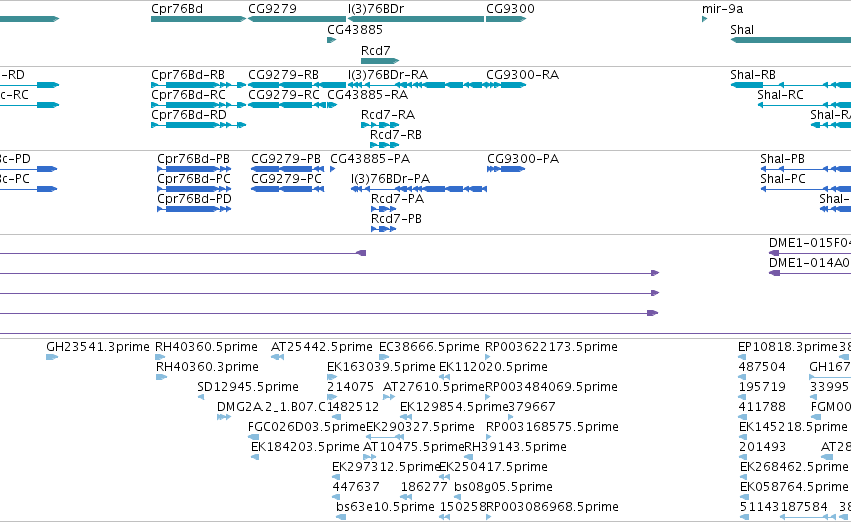Select the EK163039.5prime EST
This screenshot has height=522, width=851.
(x=332, y=377)
